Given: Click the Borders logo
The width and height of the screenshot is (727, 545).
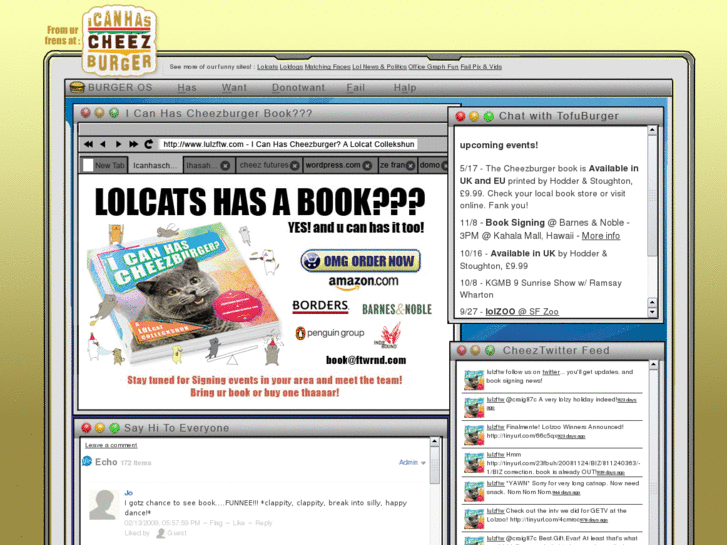Looking at the screenshot, I should [320, 307].
